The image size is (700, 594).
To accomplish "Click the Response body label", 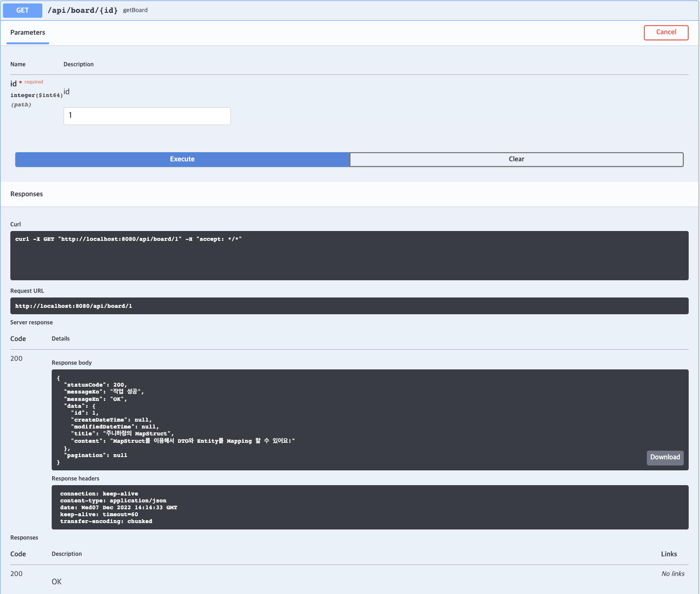I will [72, 363].
